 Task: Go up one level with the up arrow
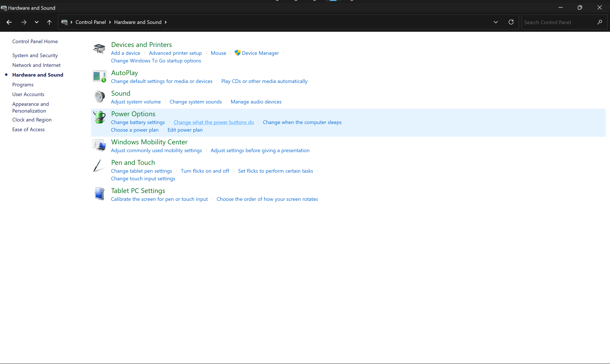[49, 22]
